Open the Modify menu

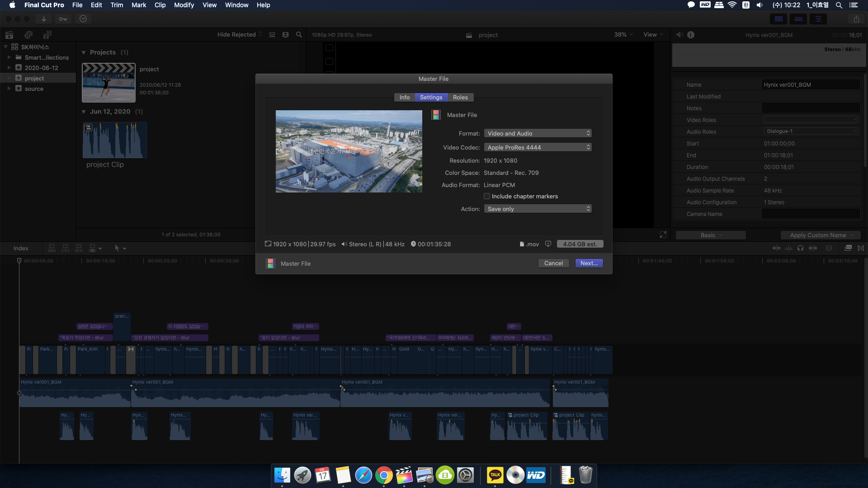coord(184,5)
